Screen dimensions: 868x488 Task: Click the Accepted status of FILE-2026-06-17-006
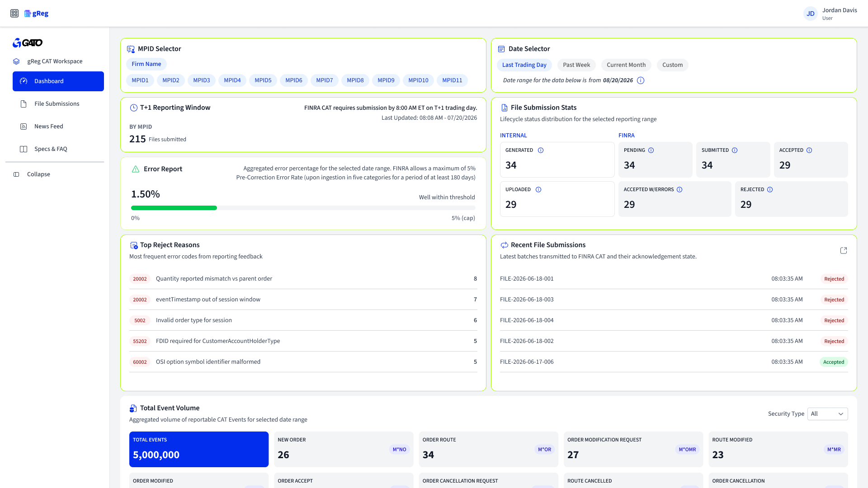[834, 362]
